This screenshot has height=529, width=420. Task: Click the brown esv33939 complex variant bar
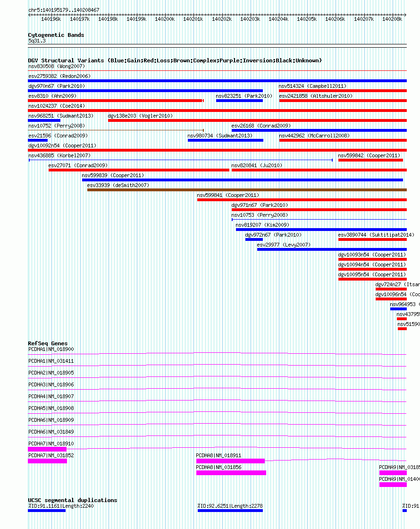click(x=247, y=190)
